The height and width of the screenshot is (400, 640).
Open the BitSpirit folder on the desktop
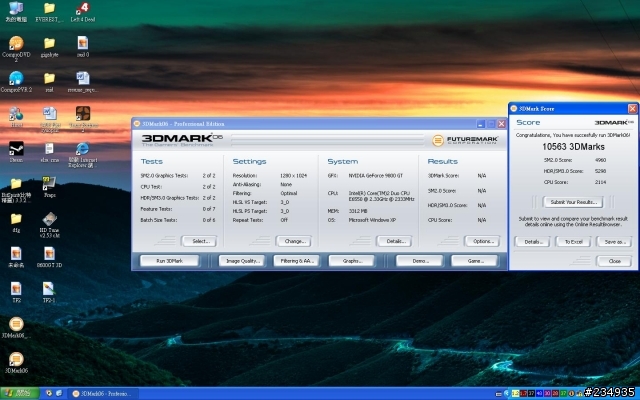(16, 190)
